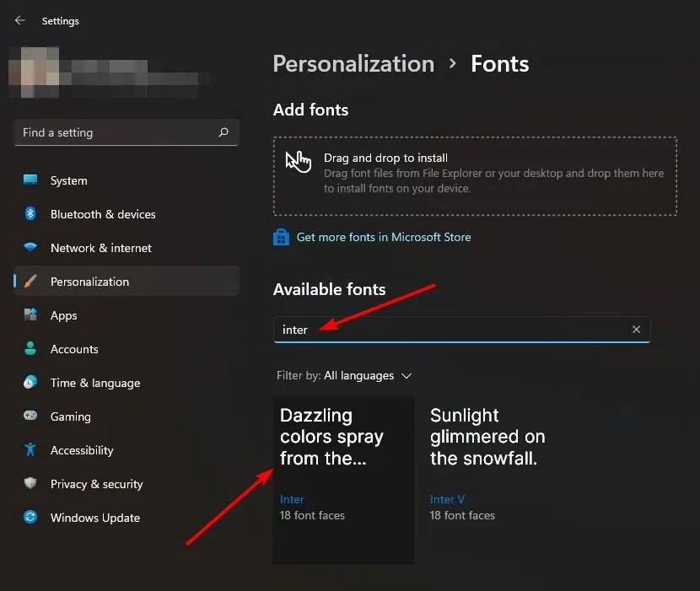Image resolution: width=700 pixels, height=591 pixels.
Task: Open the Inter V font card
Action: coord(493,480)
